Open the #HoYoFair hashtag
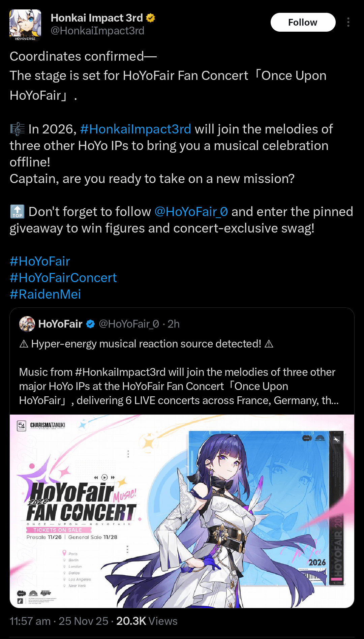The image size is (364, 639). 40,261
